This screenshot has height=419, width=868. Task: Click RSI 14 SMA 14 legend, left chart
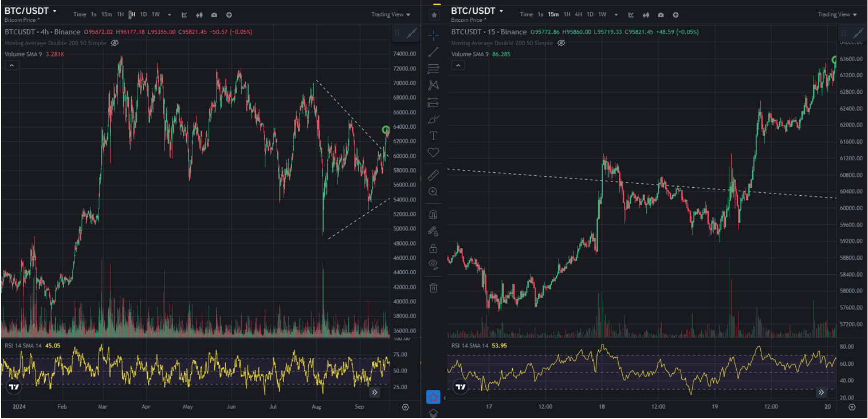(x=23, y=345)
